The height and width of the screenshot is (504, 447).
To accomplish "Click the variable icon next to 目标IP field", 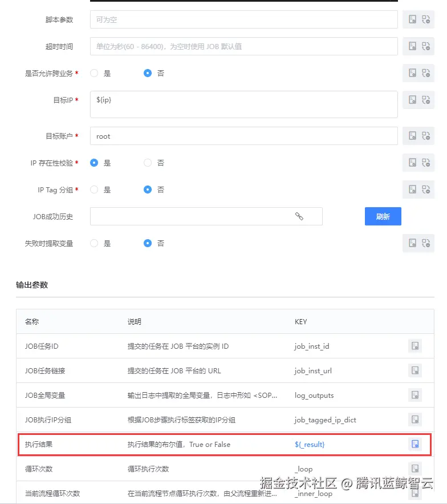I will pos(412,100).
